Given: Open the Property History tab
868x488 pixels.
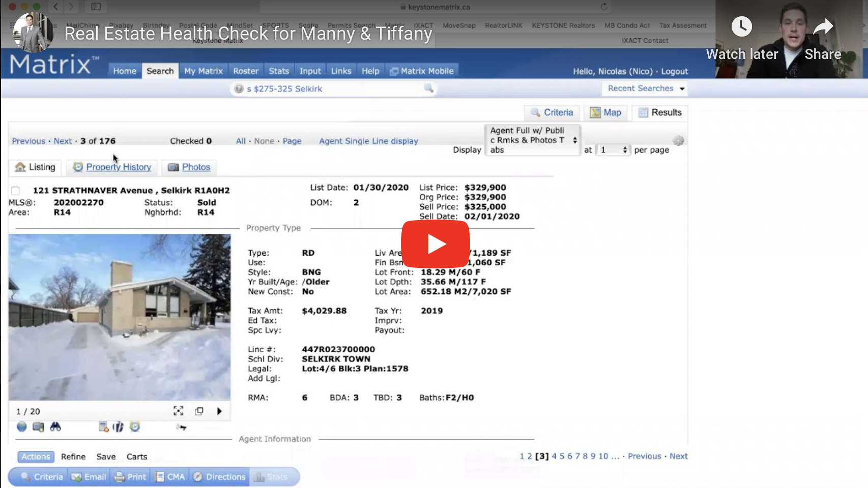Looking at the screenshot, I should [112, 167].
